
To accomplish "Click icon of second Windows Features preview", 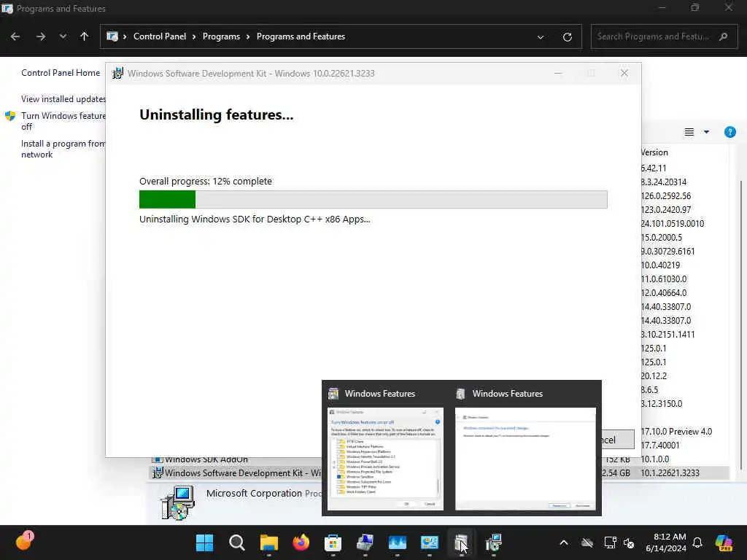I will tap(461, 393).
